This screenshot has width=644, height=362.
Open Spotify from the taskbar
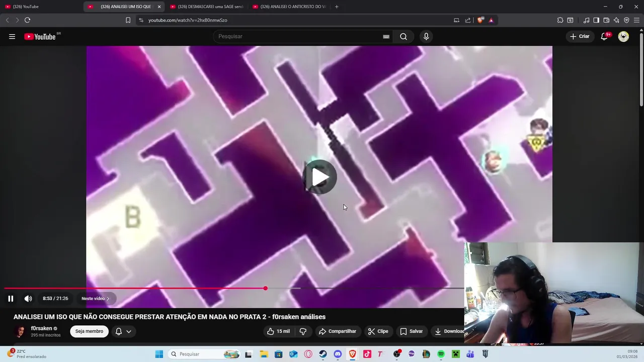point(441,354)
